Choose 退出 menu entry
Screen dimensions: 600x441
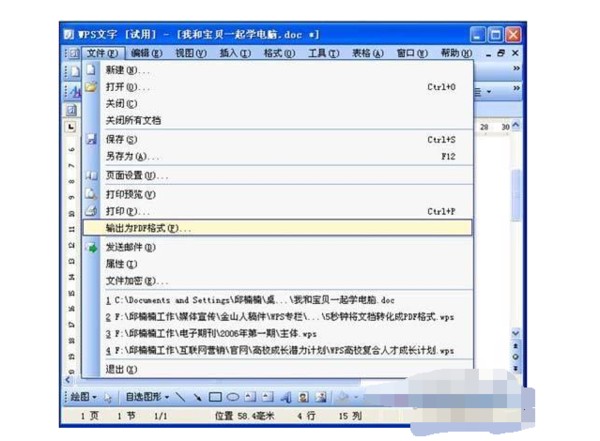(278, 369)
